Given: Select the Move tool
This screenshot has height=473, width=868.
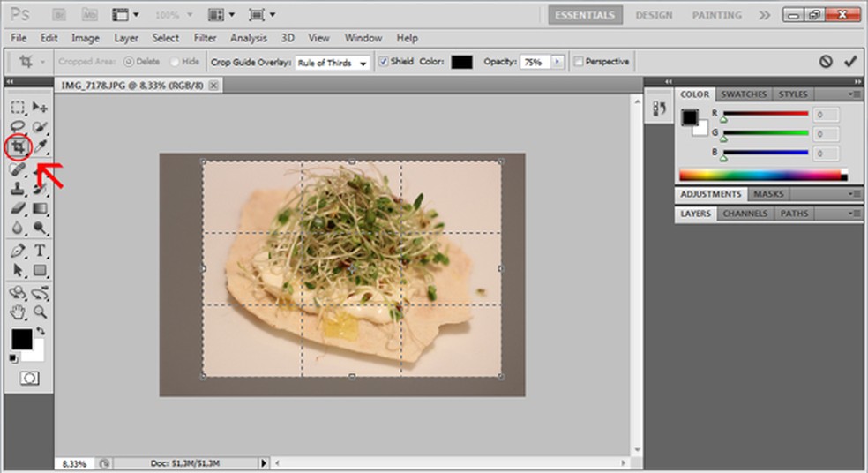Looking at the screenshot, I should (x=40, y=107).
